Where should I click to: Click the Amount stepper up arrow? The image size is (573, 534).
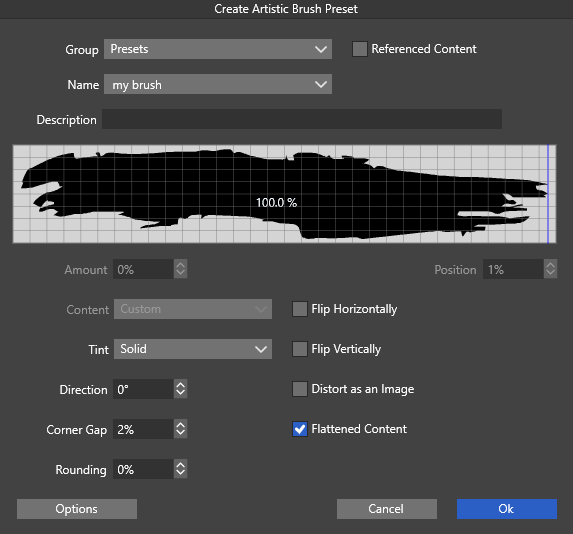pyautogui.click(x=181, y=265)
